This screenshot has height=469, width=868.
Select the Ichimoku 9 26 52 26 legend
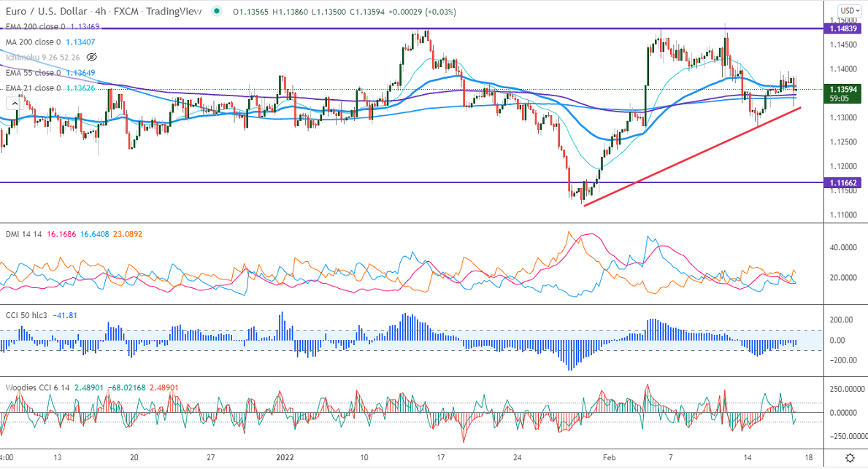pyautogui.click(x=42, y=57)
